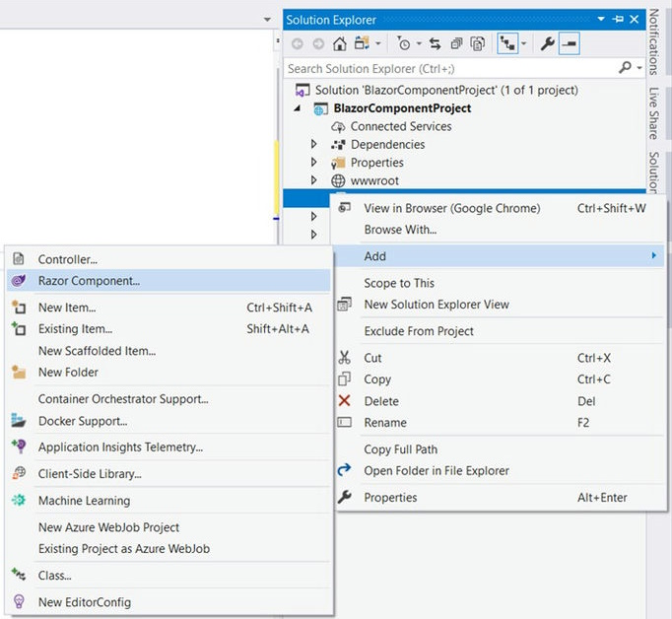The image size is (672, 619).
Task: Choose Scope to This
Action: pyautogui.click(x=500, y=283)
